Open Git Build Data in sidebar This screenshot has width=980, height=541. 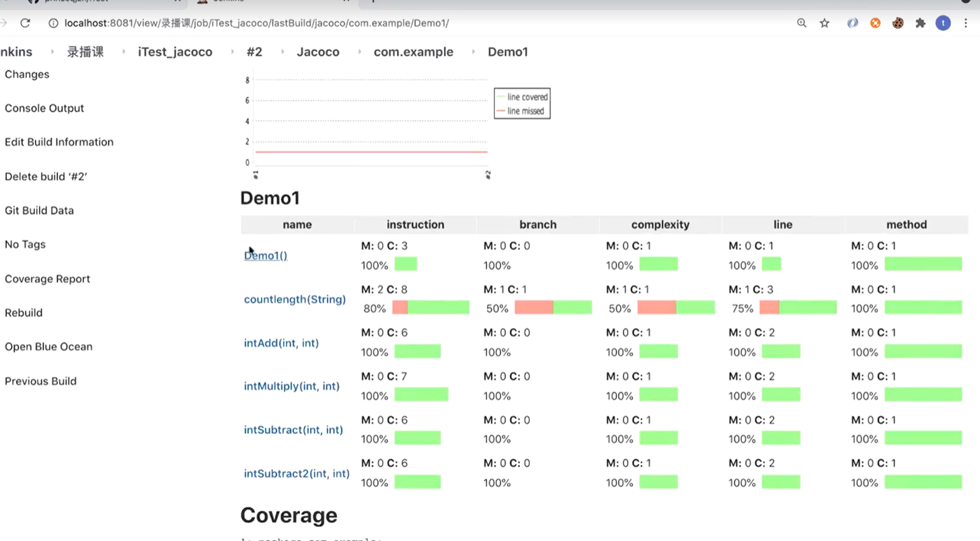pos(39,210)
